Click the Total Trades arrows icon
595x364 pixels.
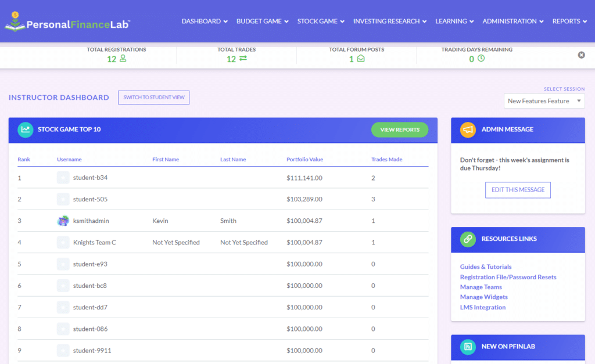243,59
